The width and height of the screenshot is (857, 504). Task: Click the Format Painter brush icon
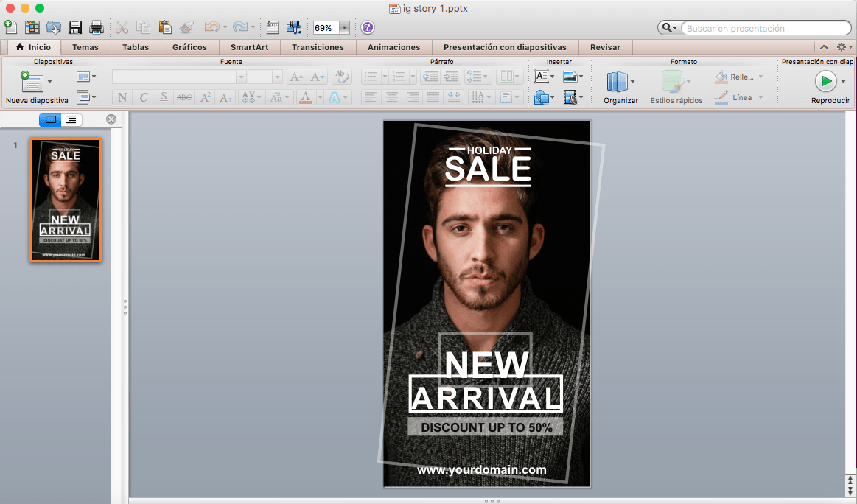(x=186, y=28)
